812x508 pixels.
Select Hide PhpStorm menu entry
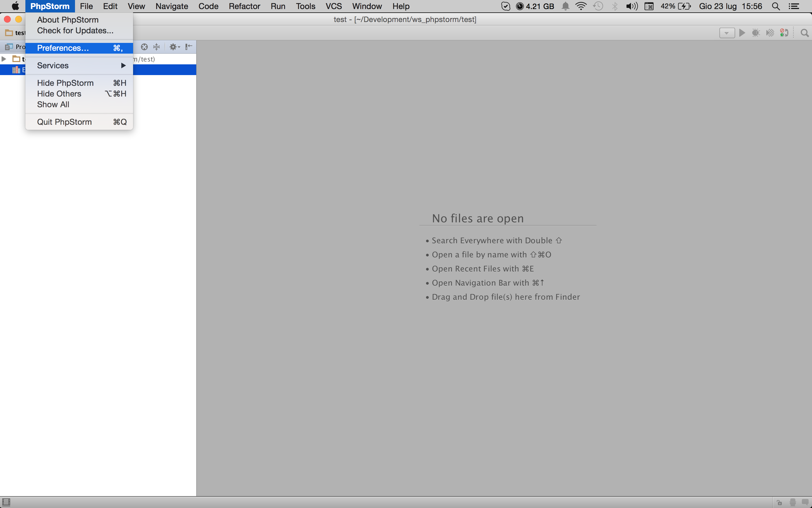(79, 83)
